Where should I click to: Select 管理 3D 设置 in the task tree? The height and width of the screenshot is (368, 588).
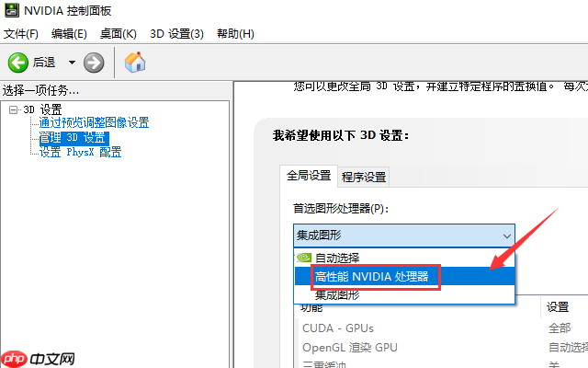[73, 138]
